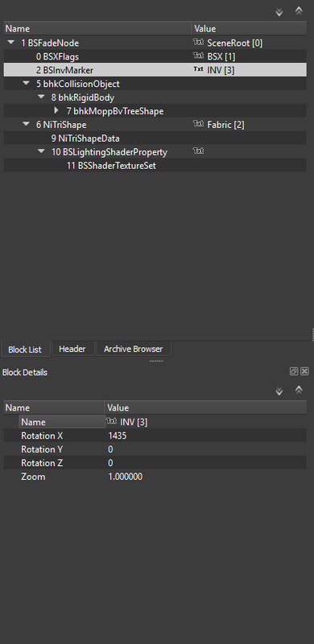Collapse the BSLightingShaderProperty node
The width and height of the screenshot is (314, 644).
click(42, 151)
